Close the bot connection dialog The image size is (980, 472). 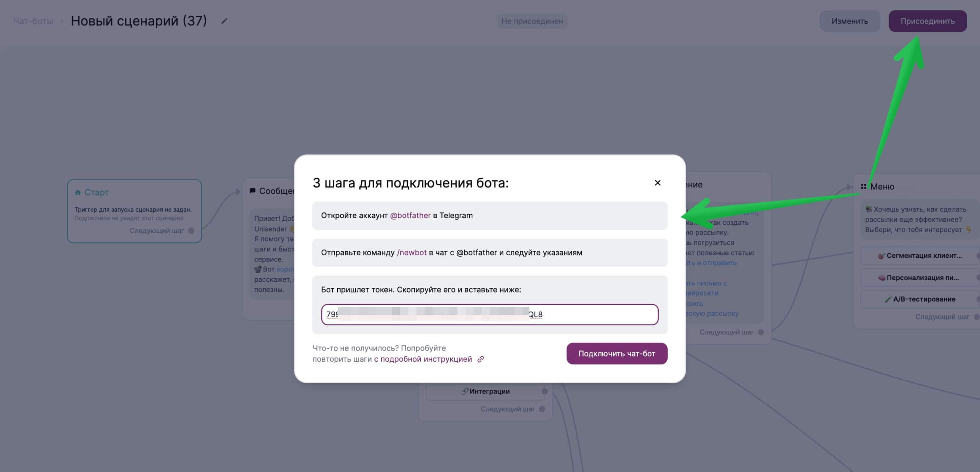click(x=657, y=183)
